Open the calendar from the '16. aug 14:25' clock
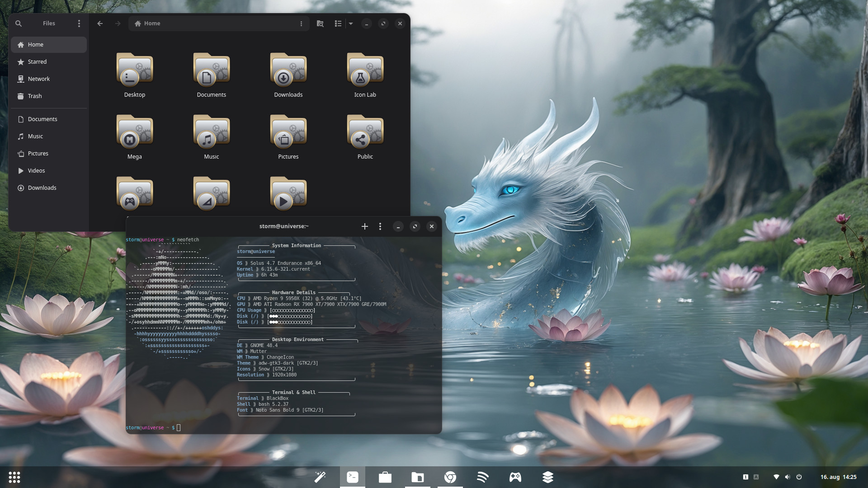 (839, 477)
